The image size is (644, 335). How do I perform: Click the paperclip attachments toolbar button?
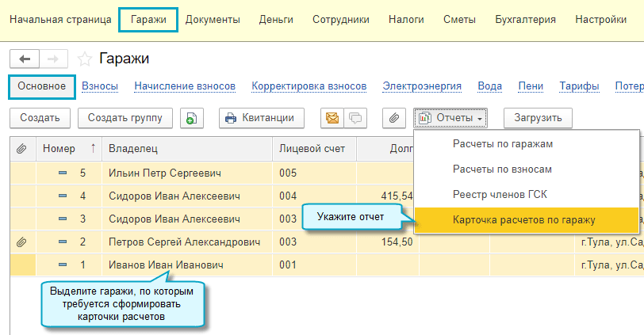(394, 118)
